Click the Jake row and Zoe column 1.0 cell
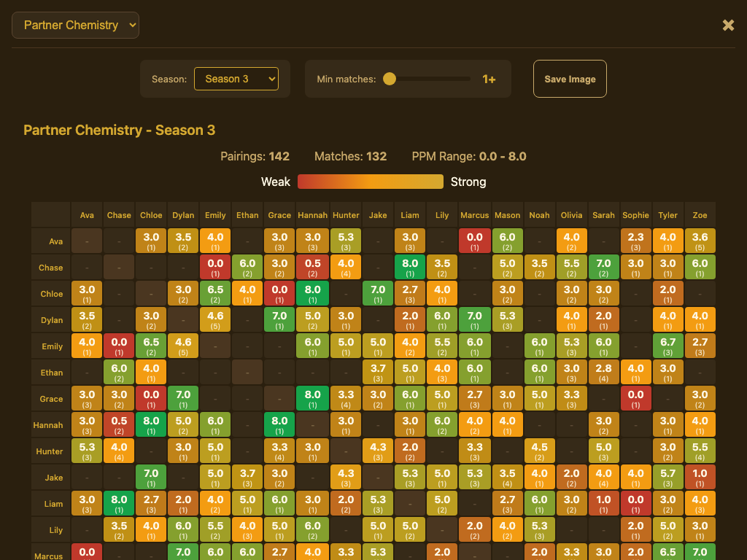Viewport: 747px width, 560px height. pos(700,477)
